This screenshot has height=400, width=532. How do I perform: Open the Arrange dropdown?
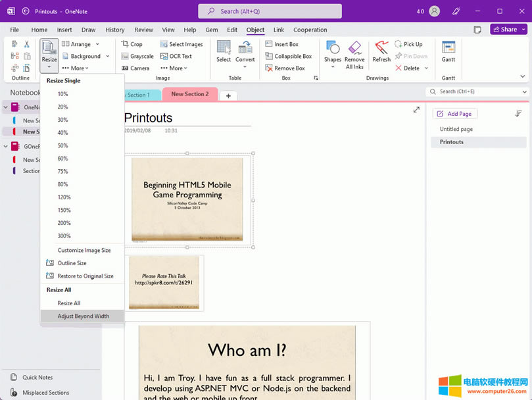[x=85, y=44]
